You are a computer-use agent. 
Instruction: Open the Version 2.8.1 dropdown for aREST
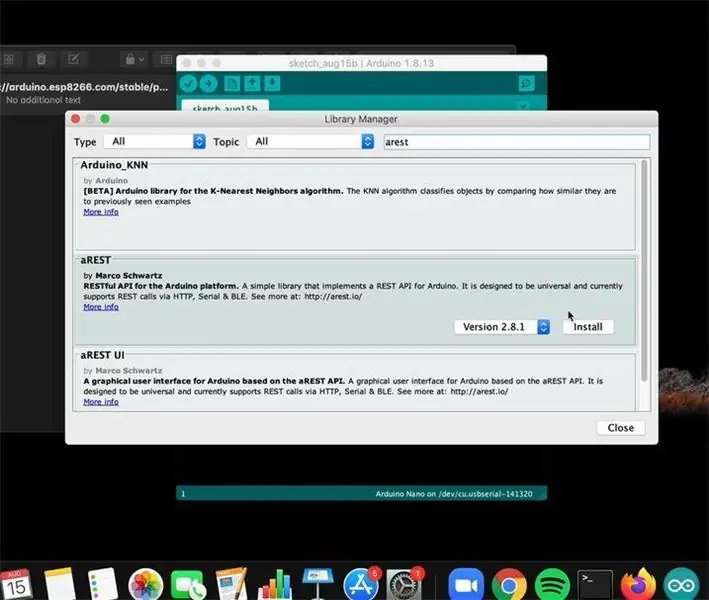[x=502, y=327]
